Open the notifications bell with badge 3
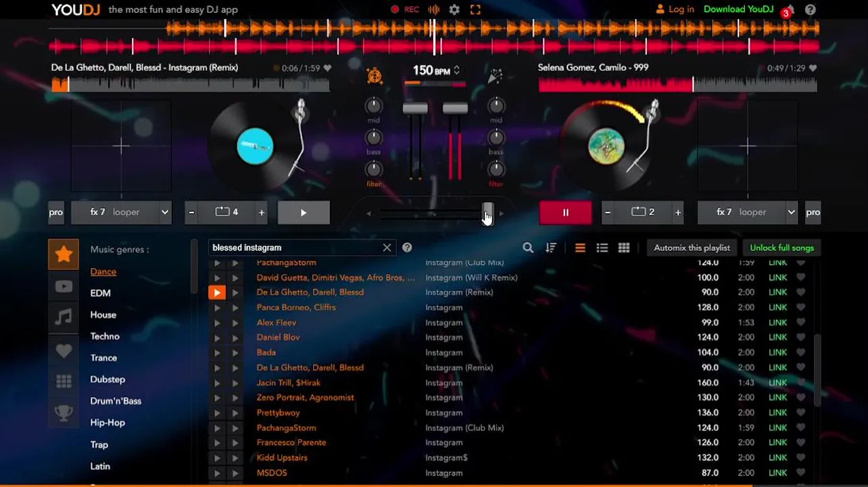The height and width of the screenshot is (487, 868). (788, 10)
